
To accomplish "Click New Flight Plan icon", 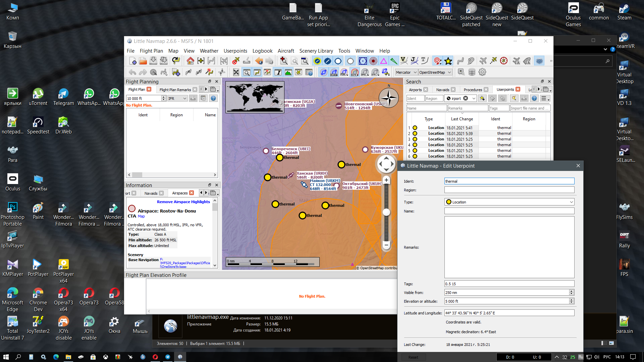I will pyautogui.click(x=132, y=61).
